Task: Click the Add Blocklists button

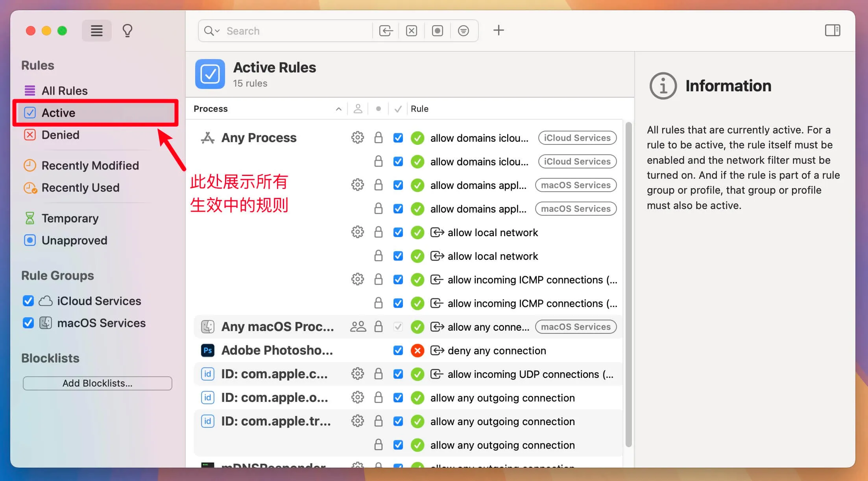Action: click(x=97, y=383)
